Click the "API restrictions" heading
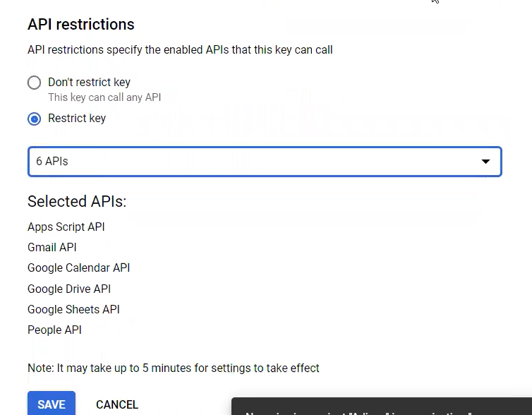Viewport: 532px width, 415px height. point(81,25)
